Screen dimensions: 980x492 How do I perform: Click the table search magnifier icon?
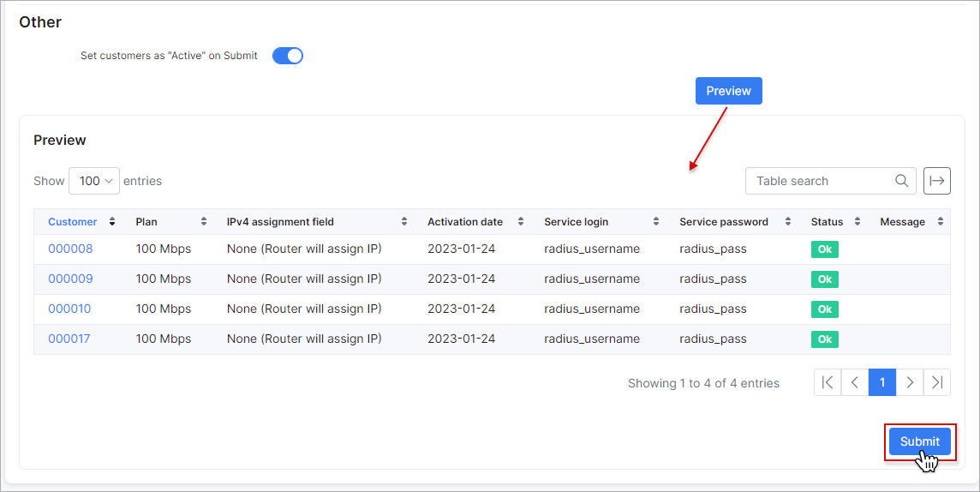901,181
